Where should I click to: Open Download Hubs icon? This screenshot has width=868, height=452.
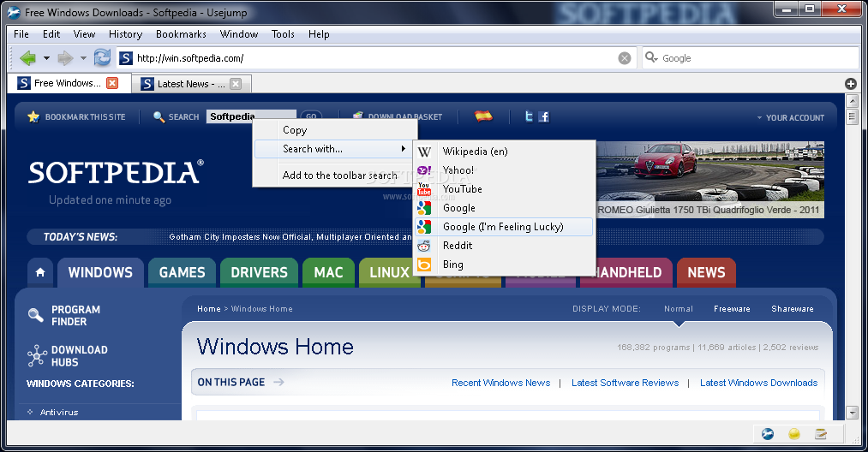[x=37, y=356]
